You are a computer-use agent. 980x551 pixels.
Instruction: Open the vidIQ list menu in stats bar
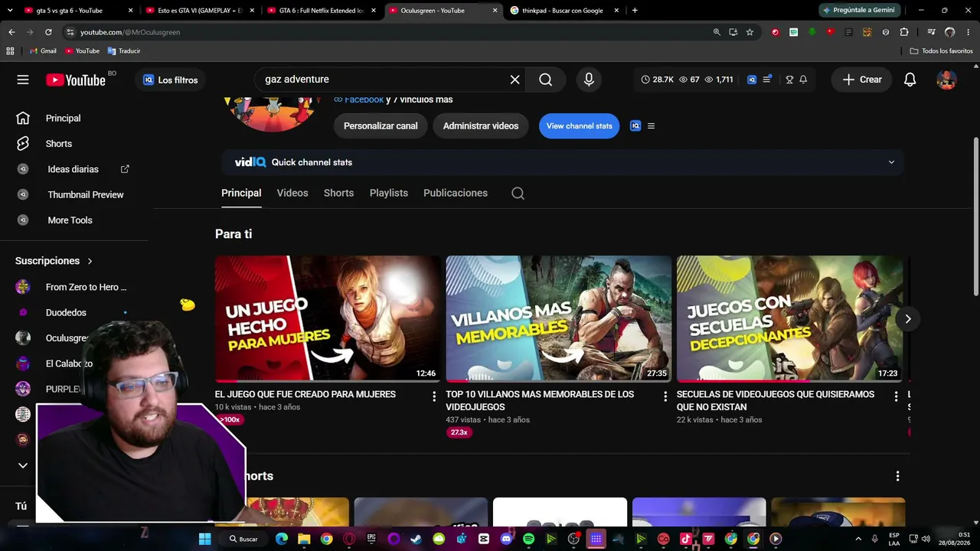[767, 80]
